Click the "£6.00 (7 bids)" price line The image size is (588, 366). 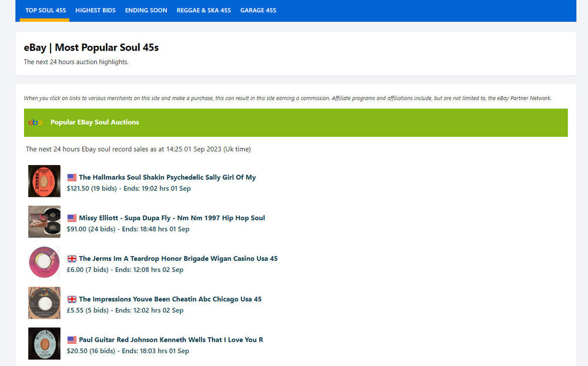tap(125, 270)
